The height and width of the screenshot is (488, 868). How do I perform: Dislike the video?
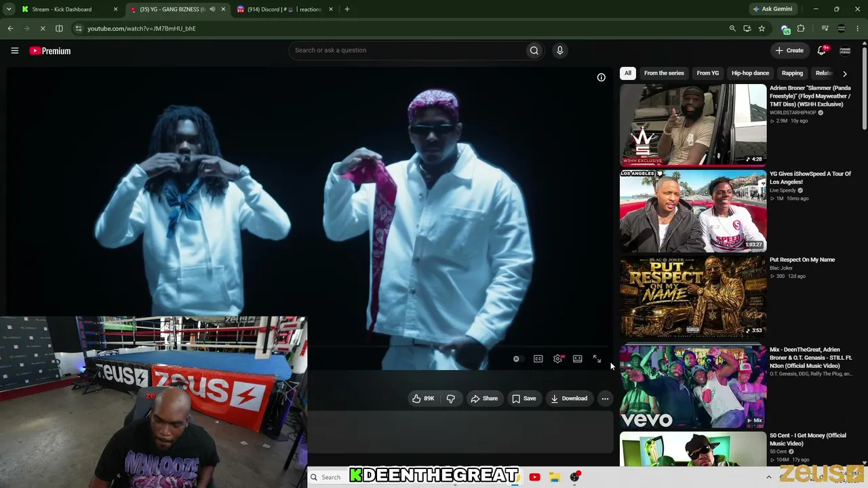pos(450,399)
